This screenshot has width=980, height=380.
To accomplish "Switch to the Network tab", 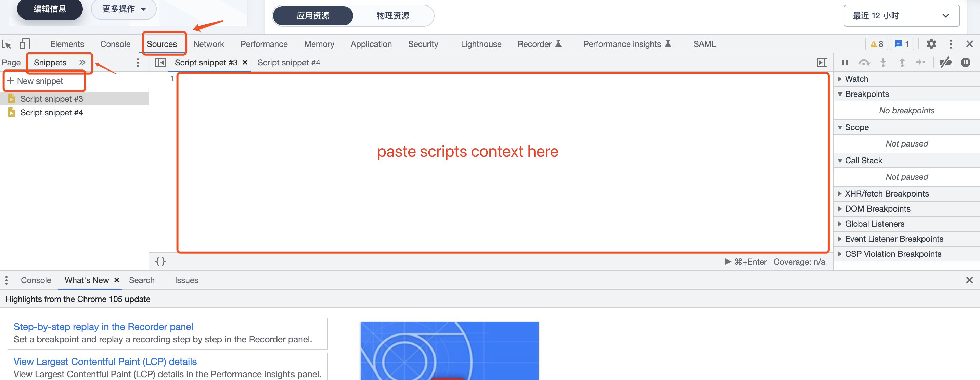I will 208,44.
